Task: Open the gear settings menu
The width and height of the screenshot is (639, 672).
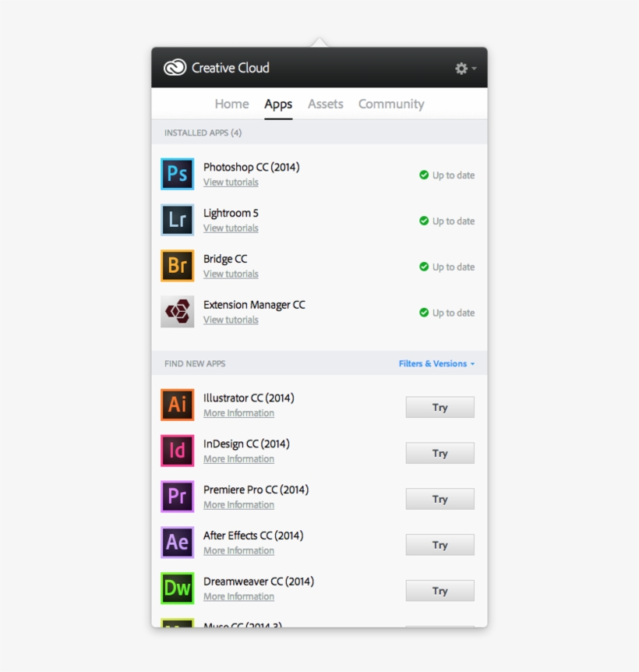Action: click(x=465, y=68)
